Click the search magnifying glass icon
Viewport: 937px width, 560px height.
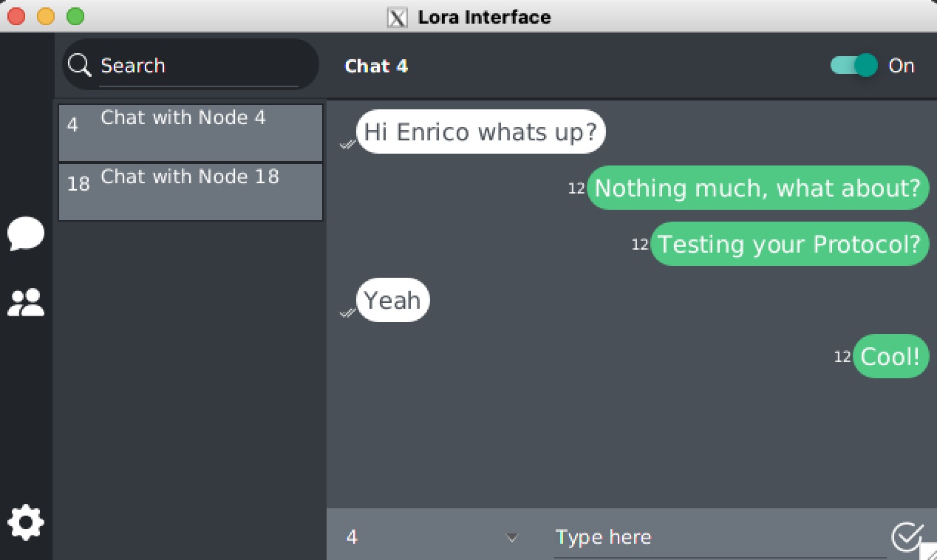point(79,65)
